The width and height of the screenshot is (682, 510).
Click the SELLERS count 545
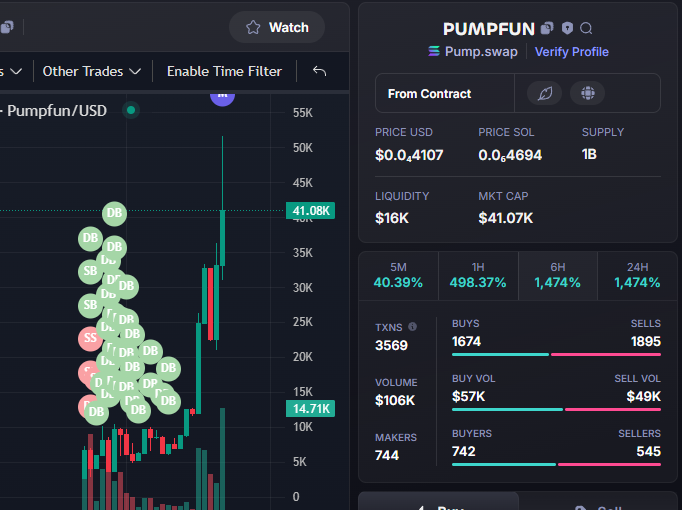click(x=649, y=452)
